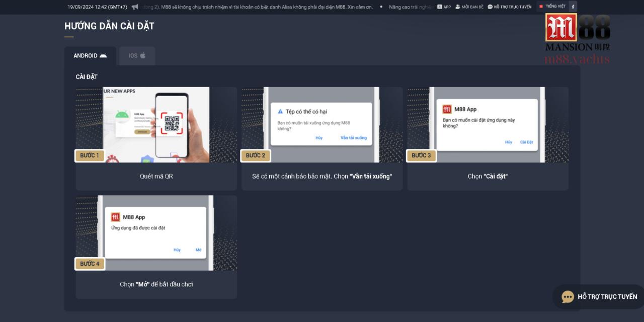Click the Quét mã QR caption
644x322 pixels.
click(x=156, y=176)
